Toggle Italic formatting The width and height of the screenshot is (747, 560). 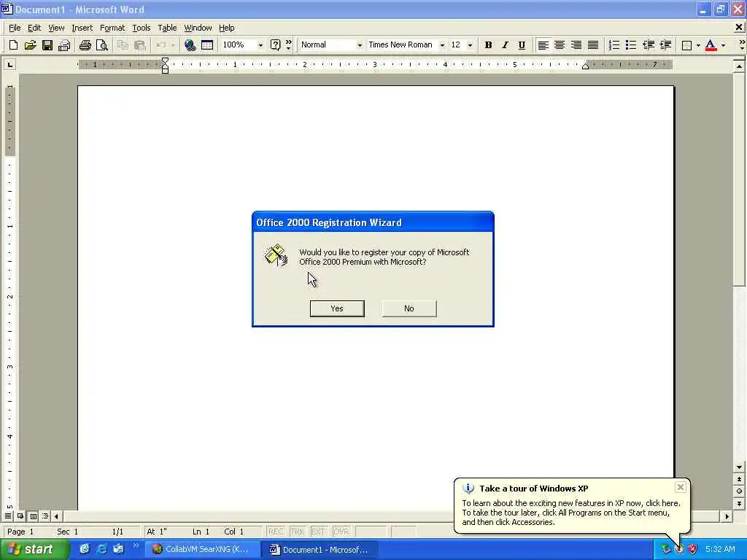tap(505, 45)
